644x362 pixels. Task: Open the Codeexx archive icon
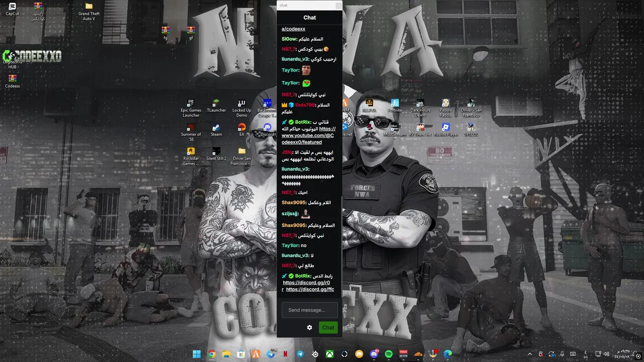pos(12,81)
